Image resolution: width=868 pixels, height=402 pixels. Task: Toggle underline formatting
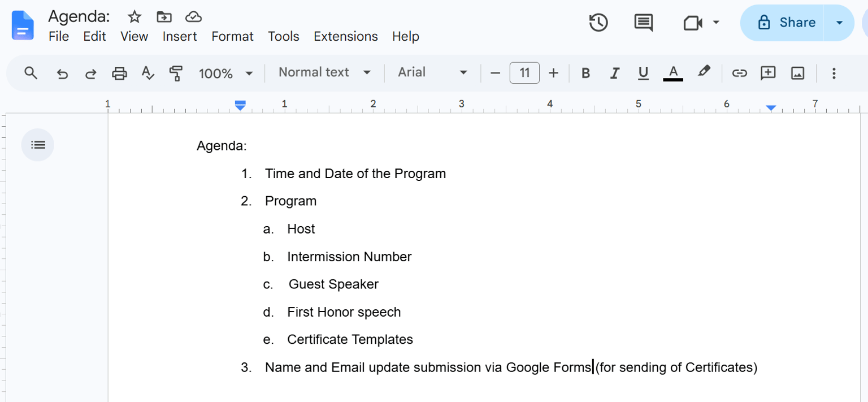point(643,73)
